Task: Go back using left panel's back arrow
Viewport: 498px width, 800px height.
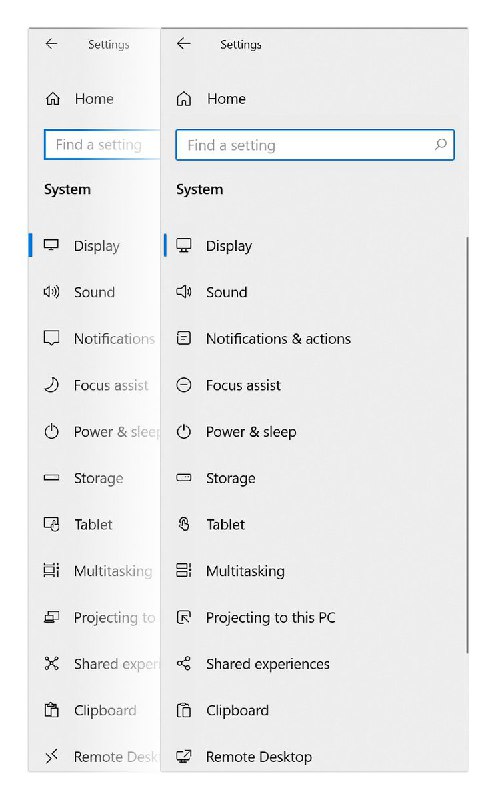Action: tap(52, 44)
